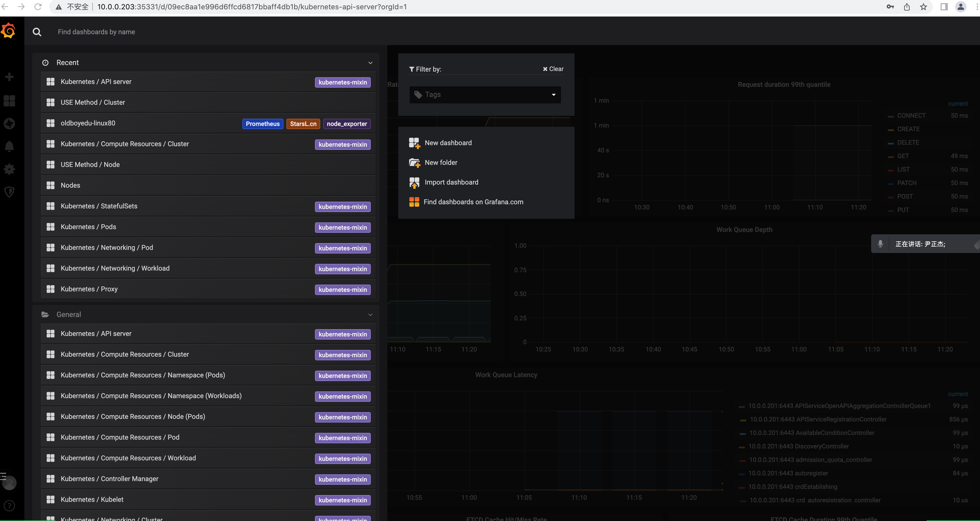Click the Help question mark icon
Viewport: 980px width, 521px height.
tap(9, 506)
